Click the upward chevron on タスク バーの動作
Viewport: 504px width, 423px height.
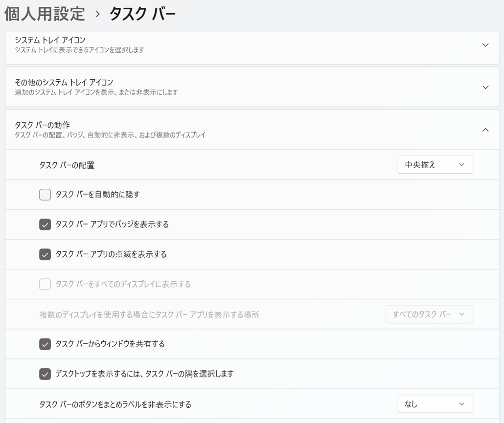(x=485, y=130)
